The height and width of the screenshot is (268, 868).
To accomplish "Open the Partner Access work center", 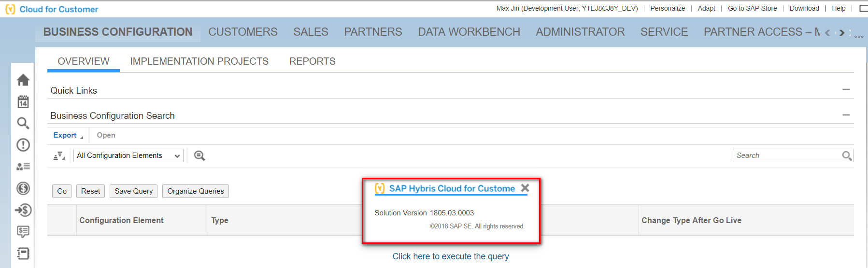I will pos(762,32).
